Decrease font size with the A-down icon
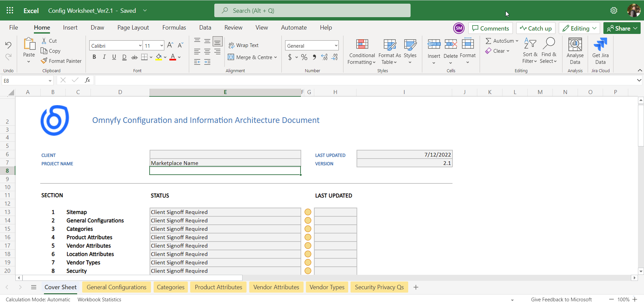Screen dimensions: 644x303 (180, 45)
